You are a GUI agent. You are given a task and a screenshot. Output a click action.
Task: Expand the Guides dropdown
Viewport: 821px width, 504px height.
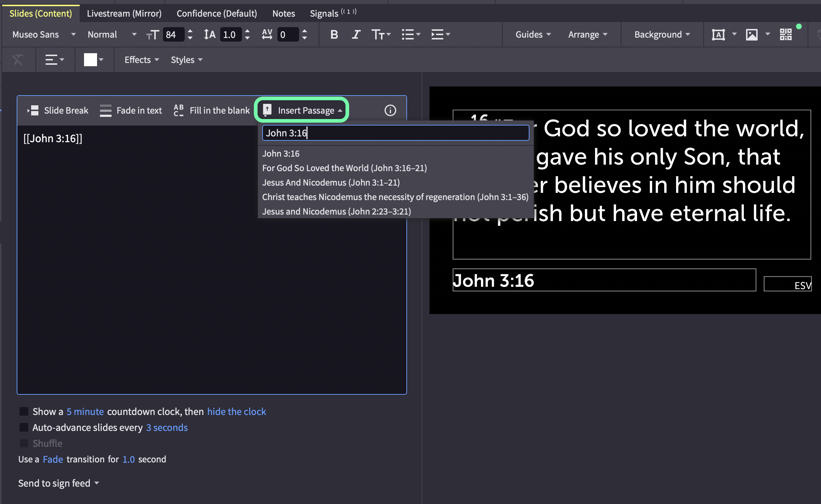tap(533, 34)
